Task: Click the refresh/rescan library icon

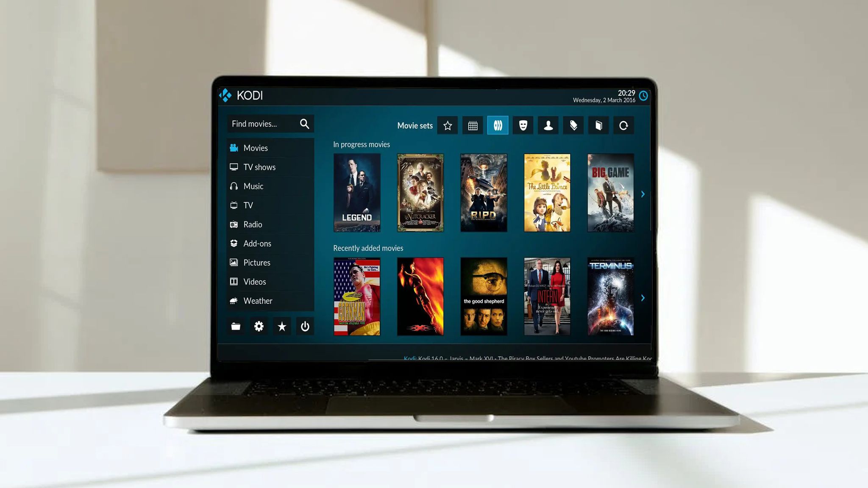Action: click(623, 125)
